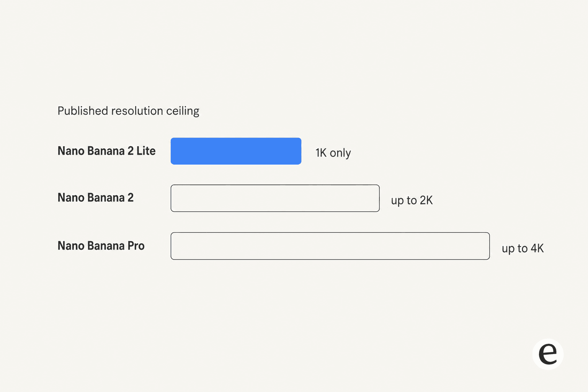Image resolution: width=588 pixels, height=392 pixels.
Task: Click the word 'ceiling' in the title
Action: click(183, 111)
